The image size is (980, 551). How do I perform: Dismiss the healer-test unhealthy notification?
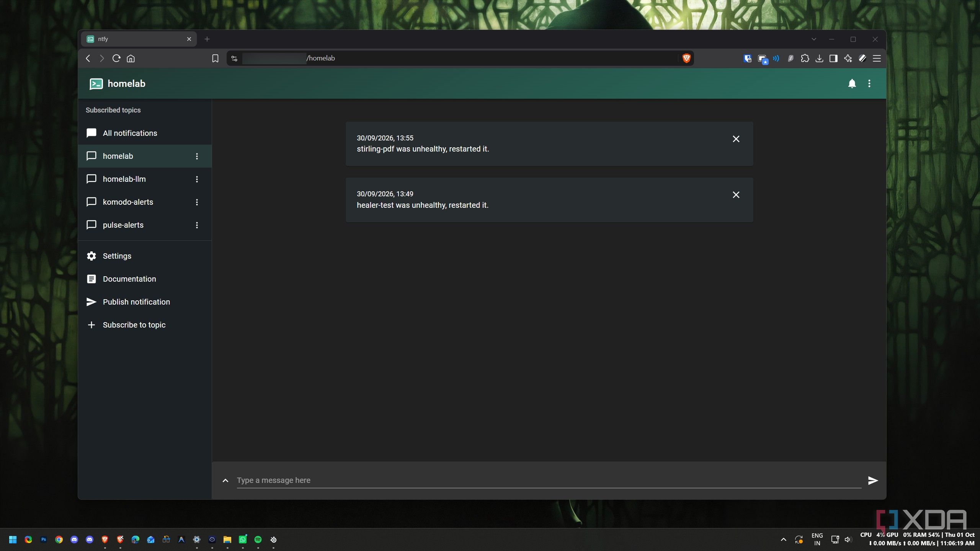coord(736,195)
